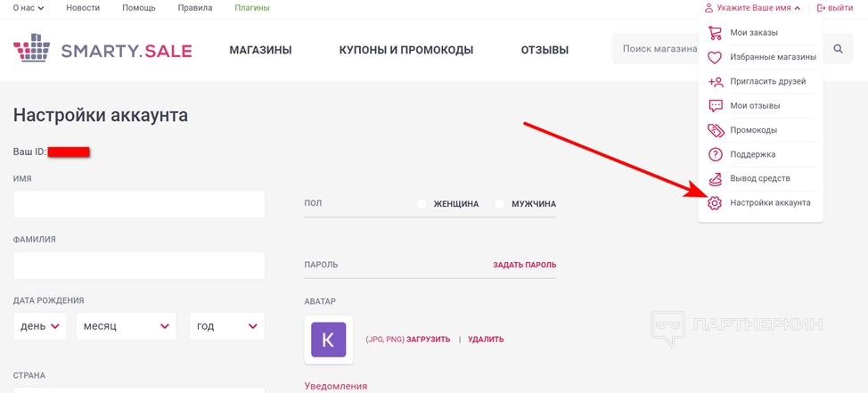Go to КУПОНЫ И ПРОМОКОДЫ section

click(405, 50)
